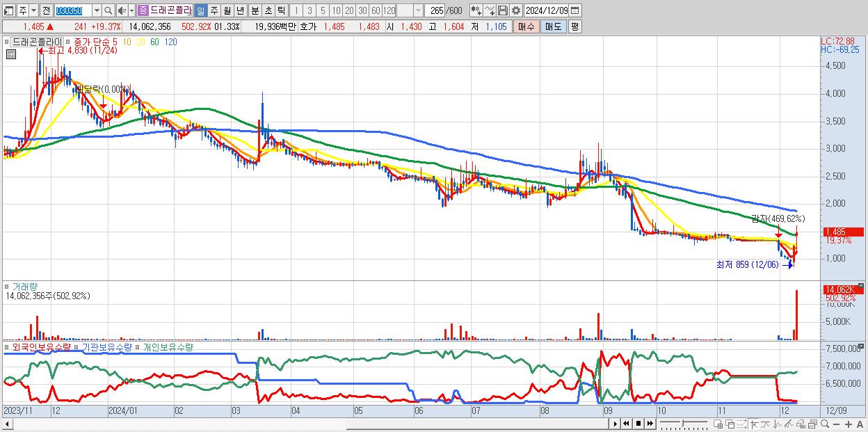Click the 5-day moving average legend color
This screenshot has width=868, height=432.
[115, 42]
